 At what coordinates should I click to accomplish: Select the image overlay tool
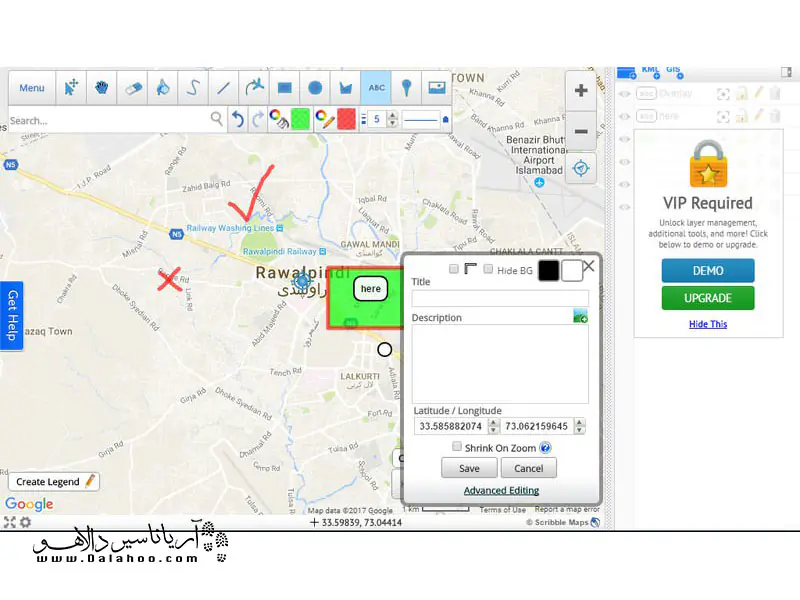437,88
